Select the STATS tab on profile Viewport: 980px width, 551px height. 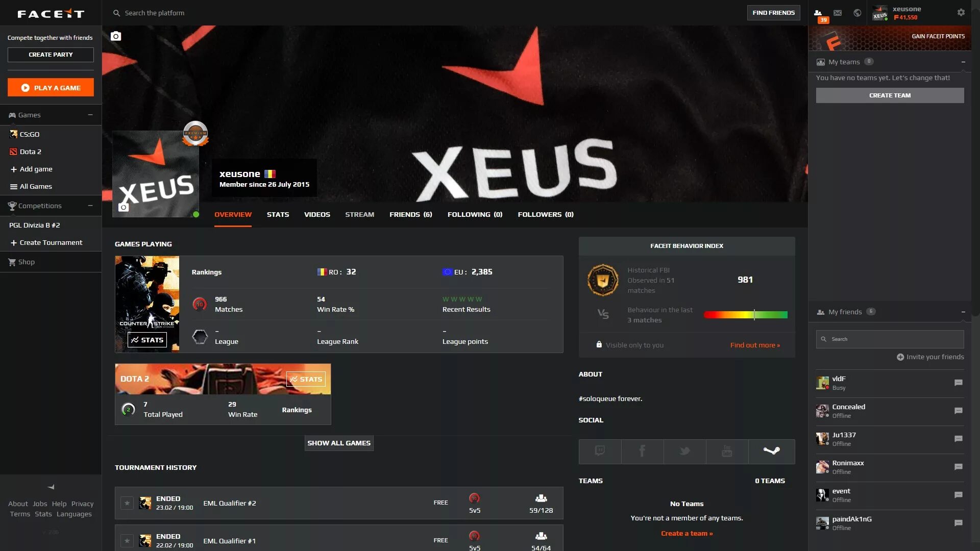click(x=278, y=214)
